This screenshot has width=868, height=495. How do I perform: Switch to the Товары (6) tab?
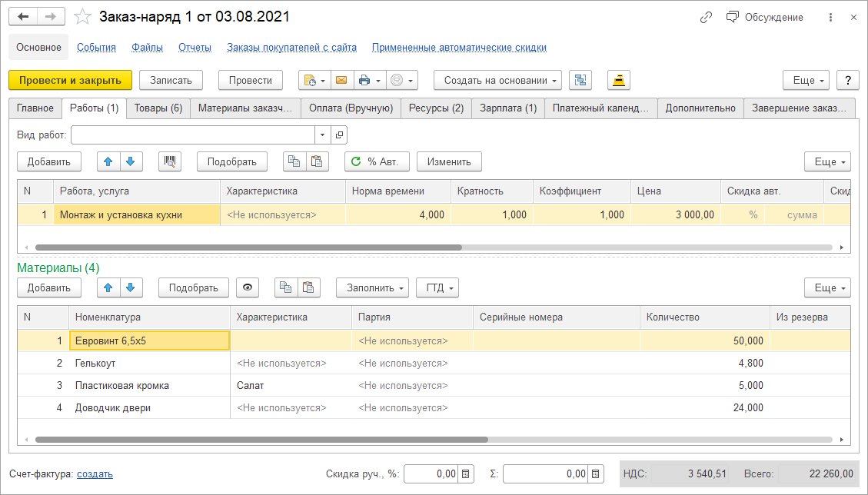tap(158, 108)
